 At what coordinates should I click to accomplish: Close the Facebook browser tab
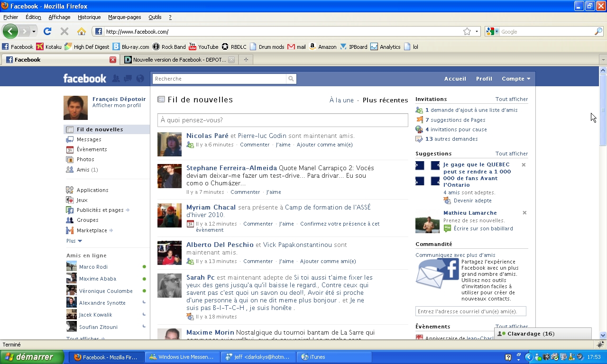(x=113, y=60)
